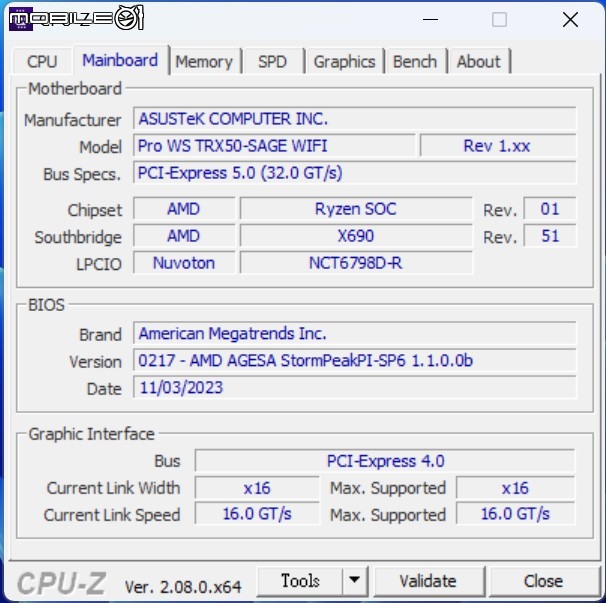
Task: Open the About tab
Action: [x=479, y=62]
